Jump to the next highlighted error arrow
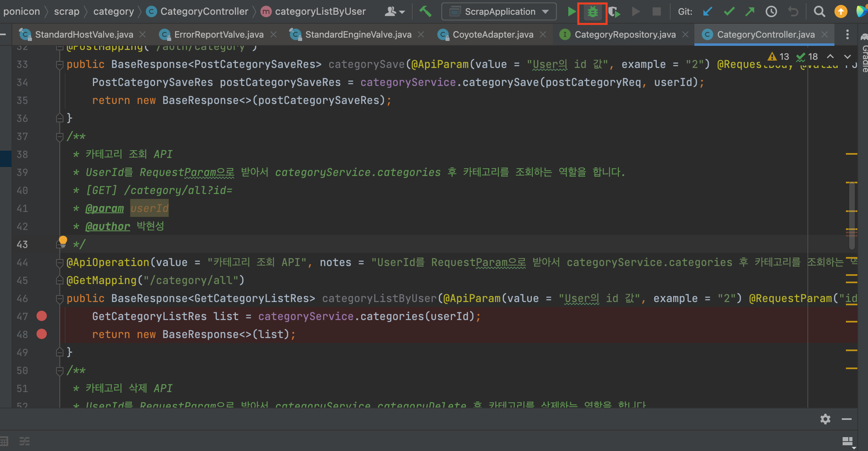Viewport: 868px width, 451px height. [x=847, y=56]
